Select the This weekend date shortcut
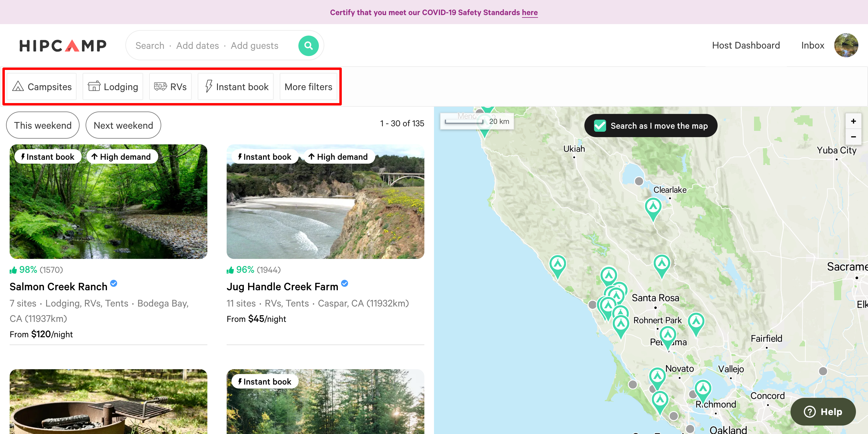 (x=43, y=125)
